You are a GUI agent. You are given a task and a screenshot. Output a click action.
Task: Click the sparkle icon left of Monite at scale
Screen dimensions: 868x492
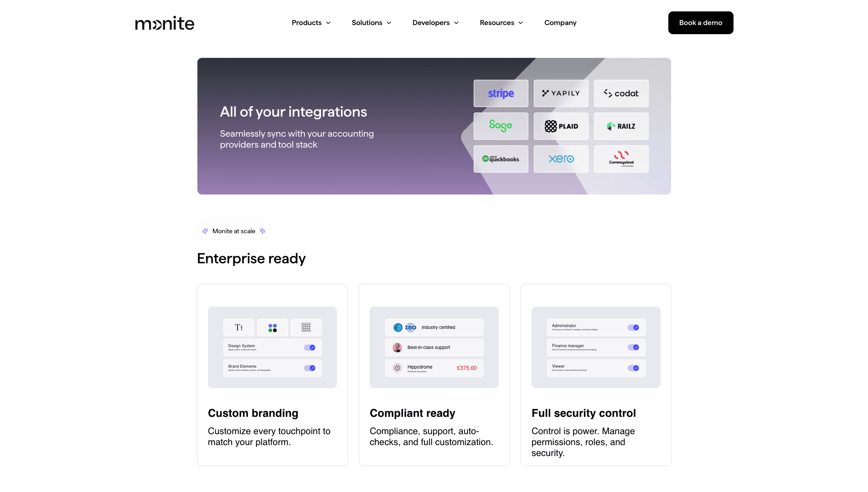coord(205,231)
